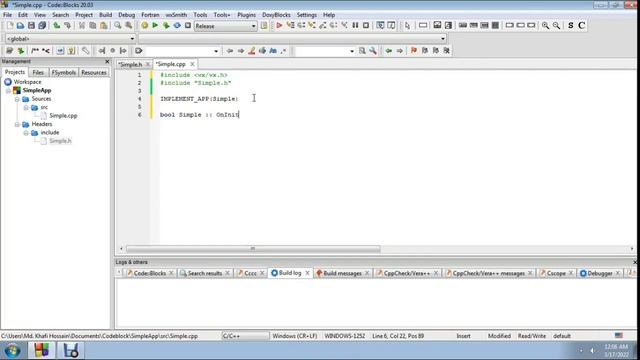Viewport: 640px width, 360px height.
Task: Open the search text combo dropdown
Action: 352,51
